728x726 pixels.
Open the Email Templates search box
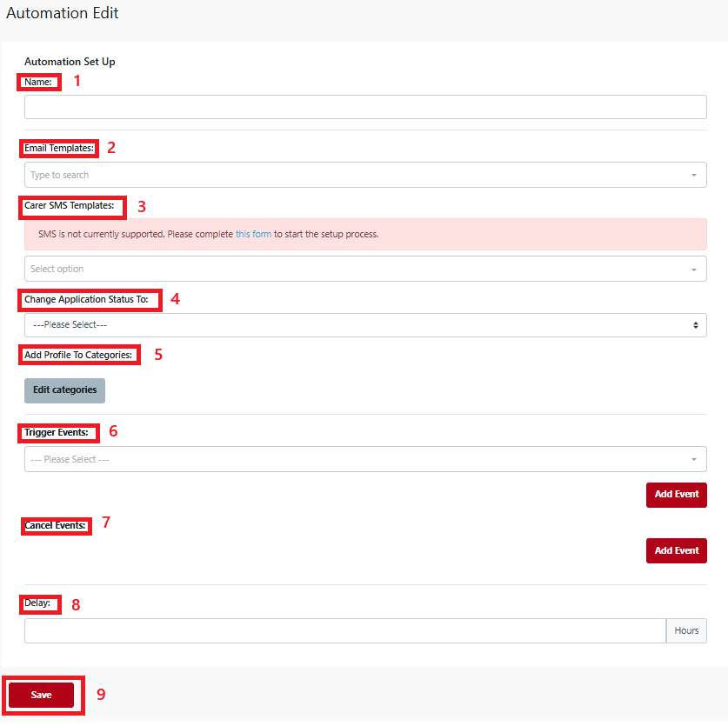point(357,175)
